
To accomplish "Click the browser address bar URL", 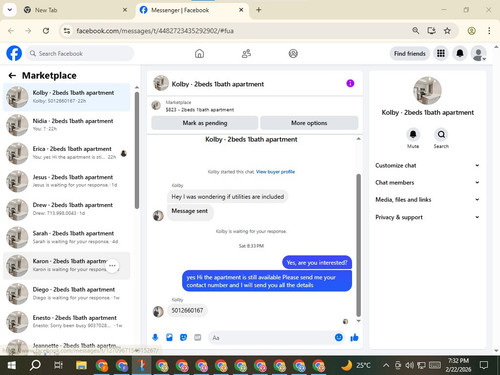I will coord(155,31).
